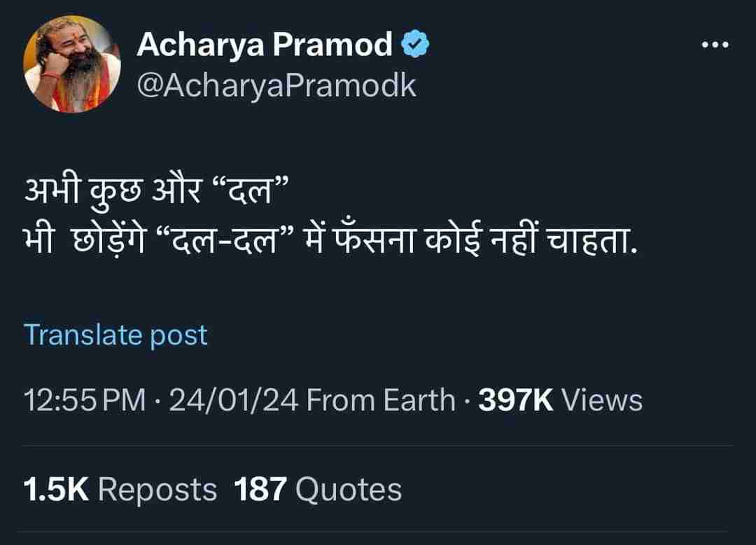Click the 24/01/24 post date
The width and height of the screenshot is (756, 545).
coord(234,400)
